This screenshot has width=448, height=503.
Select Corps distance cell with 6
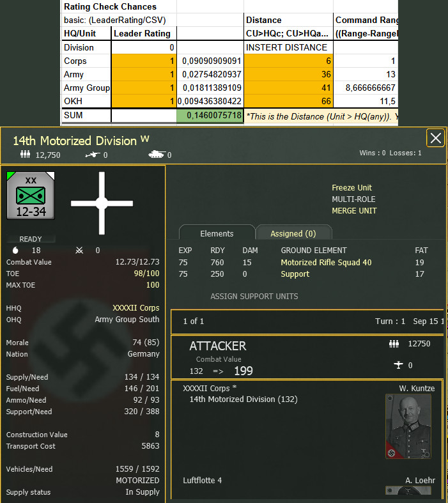288,61
